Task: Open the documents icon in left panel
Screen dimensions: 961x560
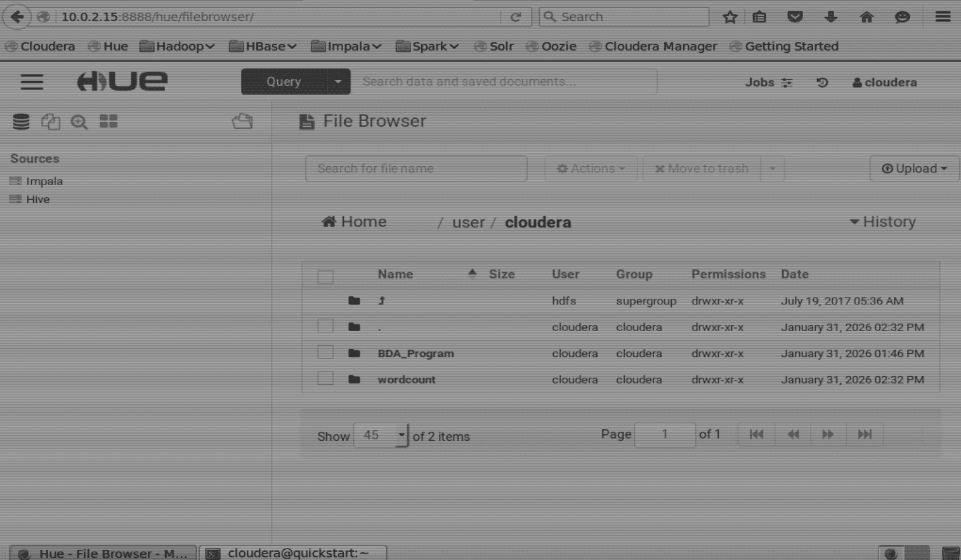Action: click(51, 122)
